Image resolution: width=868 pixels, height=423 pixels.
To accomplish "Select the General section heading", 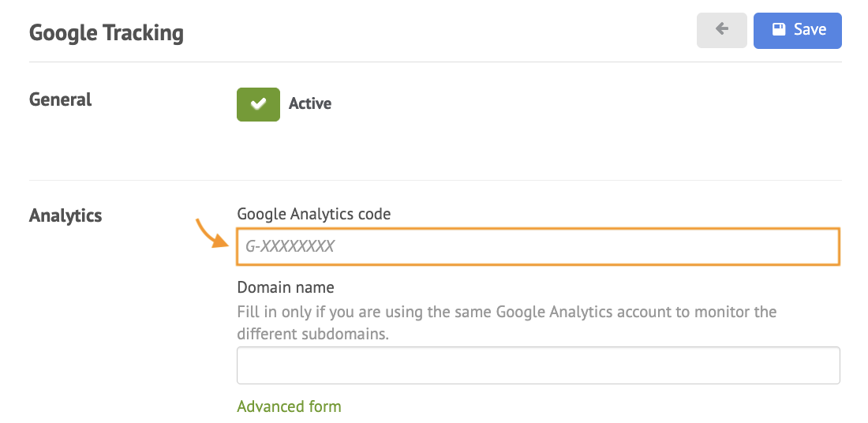I will click(x=60, y=99).
